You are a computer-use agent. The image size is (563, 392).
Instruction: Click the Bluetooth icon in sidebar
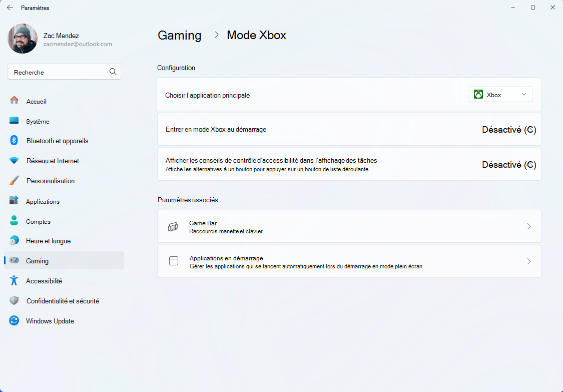tap(14, 141)
